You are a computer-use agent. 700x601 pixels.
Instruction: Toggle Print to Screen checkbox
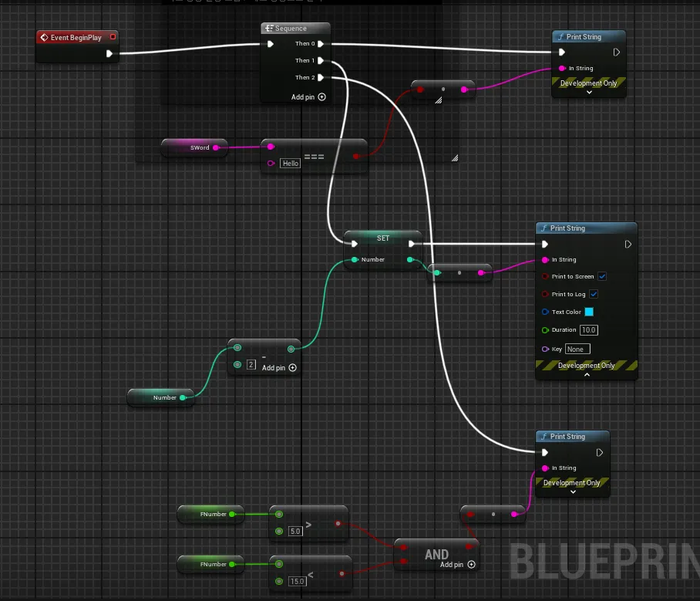click(x=602, y=276)
